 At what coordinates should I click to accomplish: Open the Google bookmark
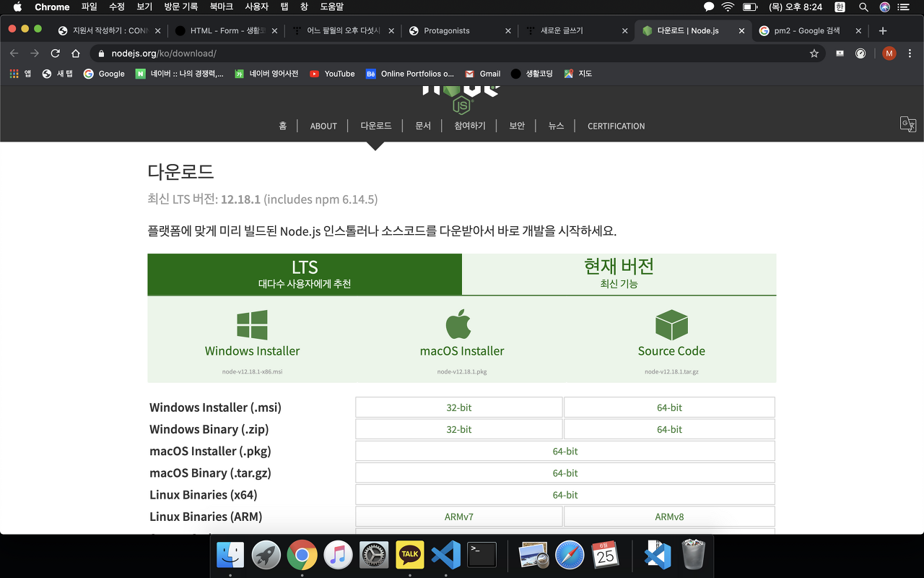[104, 74]
